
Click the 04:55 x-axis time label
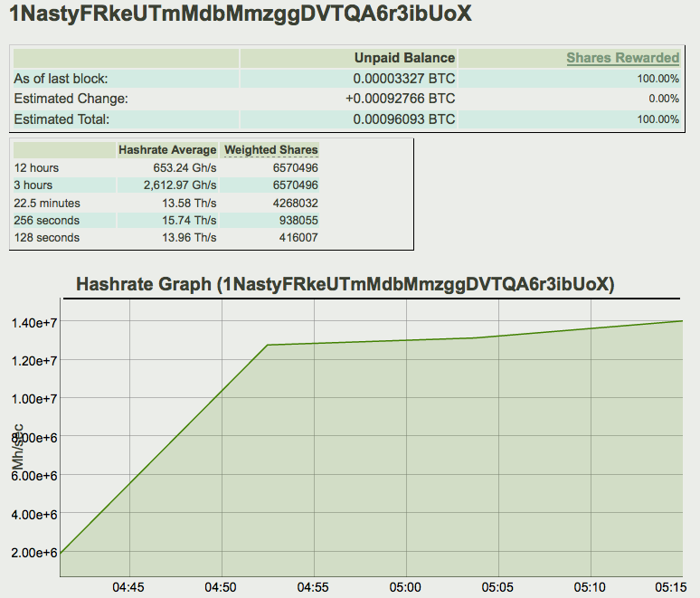tap(313, 587)
